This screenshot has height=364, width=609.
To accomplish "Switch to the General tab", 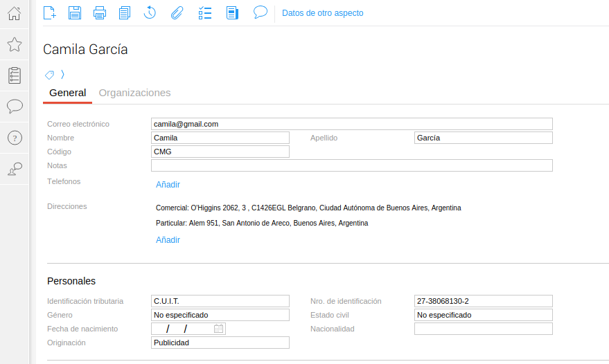I will (68, 93).
